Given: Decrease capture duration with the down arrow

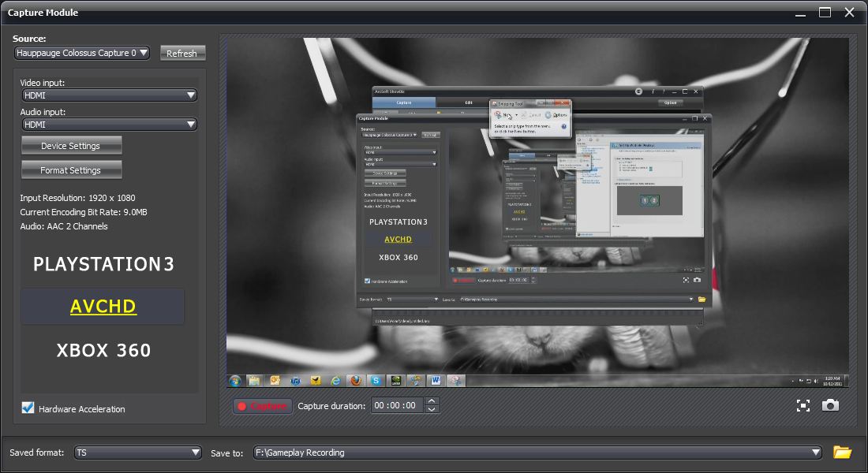Looking at the screenshot, I should click(432, 410).
